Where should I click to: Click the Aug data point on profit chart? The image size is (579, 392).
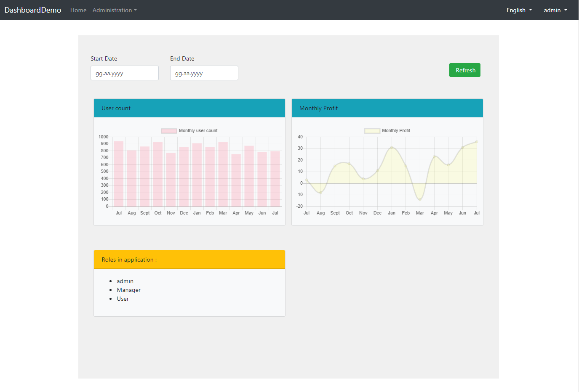[x=321, y=193]
